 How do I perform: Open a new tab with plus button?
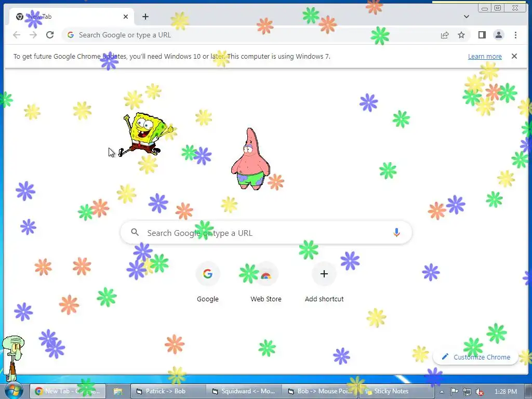pyautogui.click(x=145, y=17)
